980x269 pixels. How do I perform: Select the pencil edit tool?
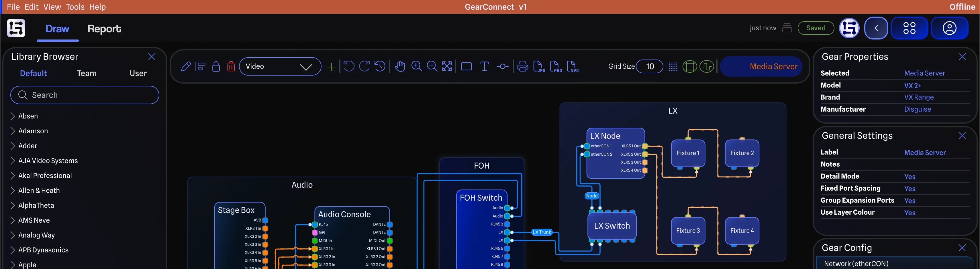point(186,66)
